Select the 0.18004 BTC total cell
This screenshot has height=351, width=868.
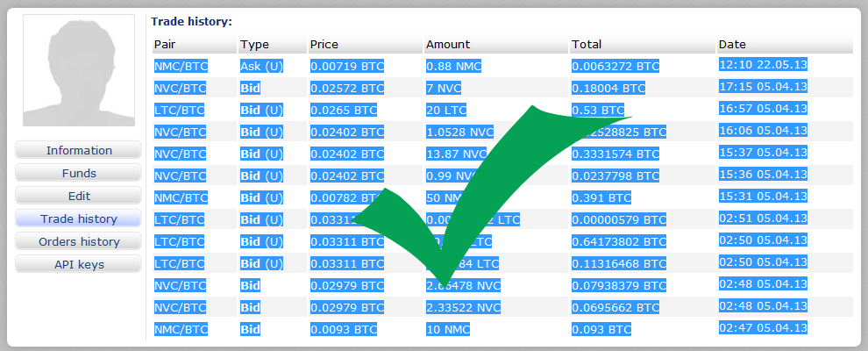608,88
